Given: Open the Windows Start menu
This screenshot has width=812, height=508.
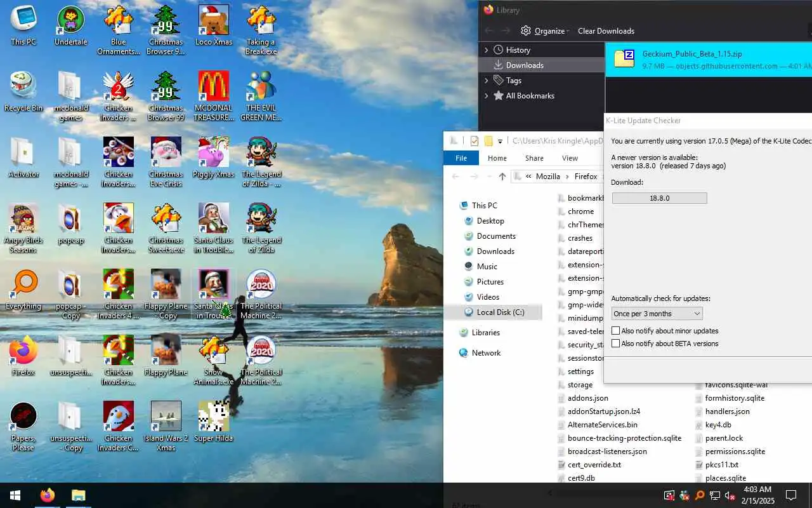Looking at the screenshot, I should point(15,495).
